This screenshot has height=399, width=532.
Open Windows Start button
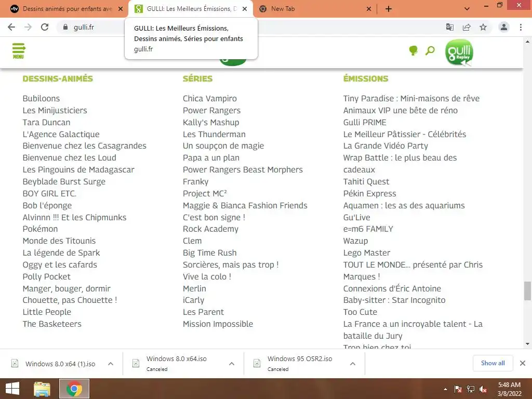click(x=12, y=389)
